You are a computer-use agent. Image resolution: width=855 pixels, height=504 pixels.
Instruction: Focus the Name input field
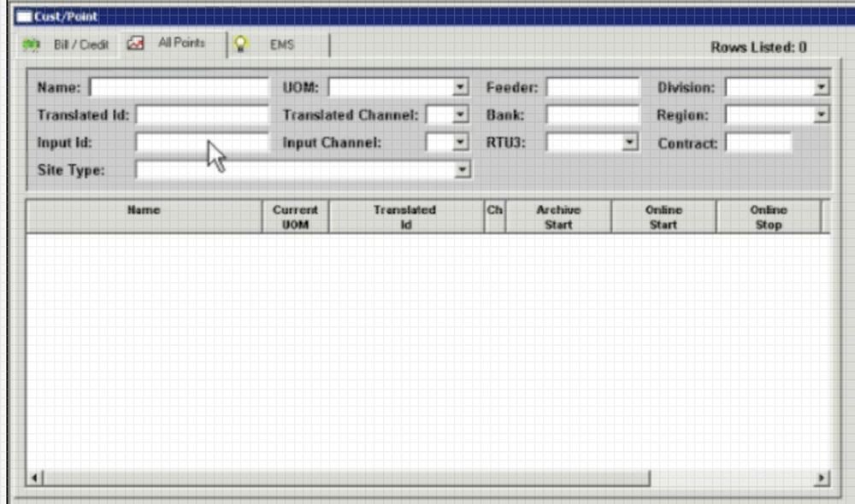click(180, 87)
